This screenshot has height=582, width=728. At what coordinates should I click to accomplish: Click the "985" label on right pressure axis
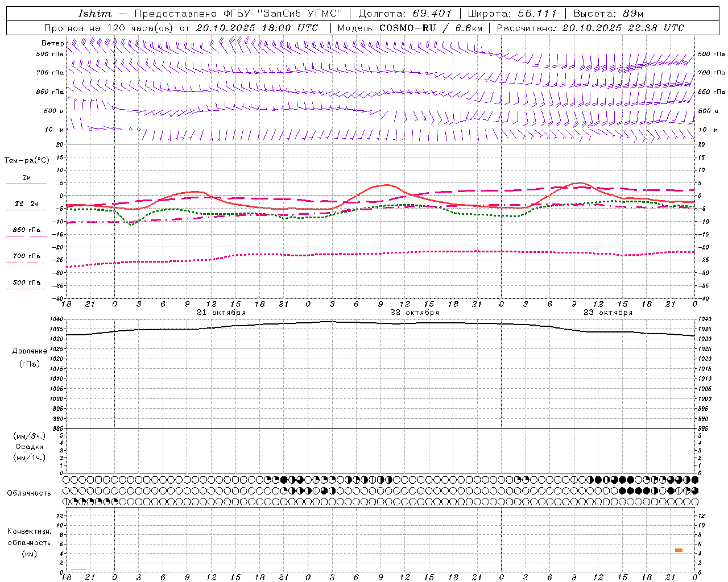pyautogui.click(x=704, y=429)
